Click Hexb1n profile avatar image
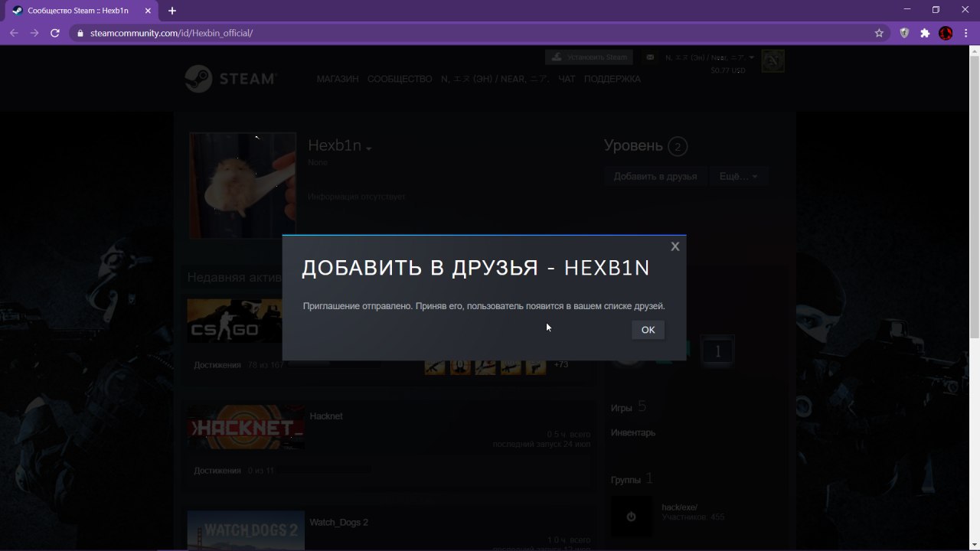The width and height of the screenshot is (980, 551). pyautogui.click(x=243, y=185)
